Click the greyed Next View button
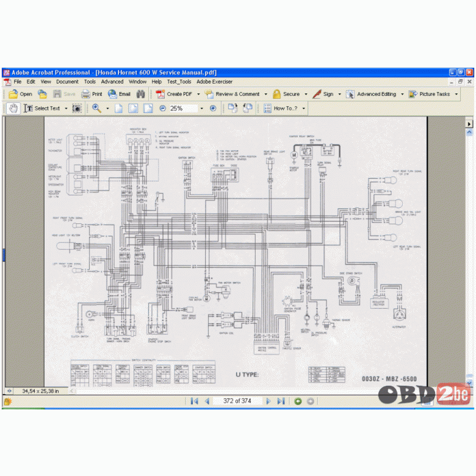The height and width of the screenshot is (476, 476). (x=310, y=402)
